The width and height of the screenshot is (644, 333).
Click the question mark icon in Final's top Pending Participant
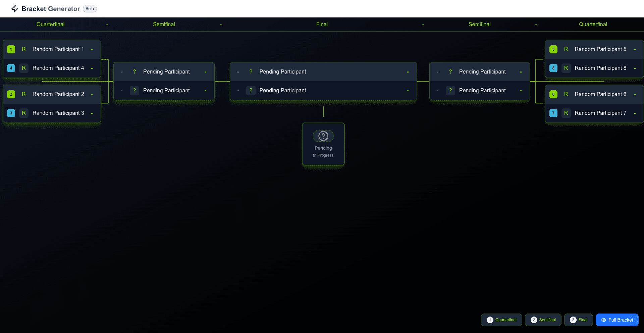[x=251, y=72]
